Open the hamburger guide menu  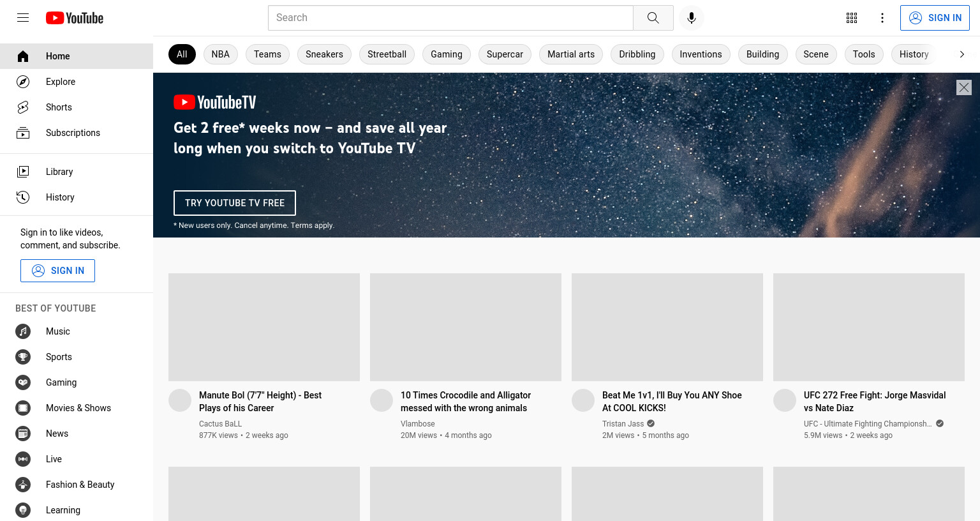point(23,18)
